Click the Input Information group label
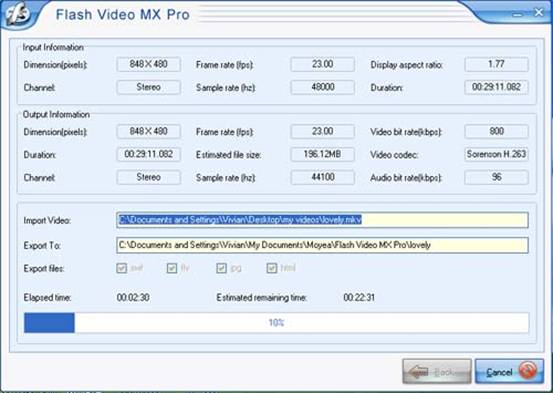Screen dimensions: 553x393 [x=53, y=47]
